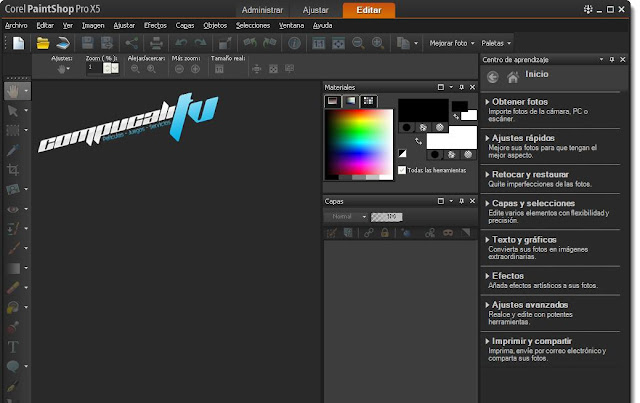
Task: Click the zoom-out magnifier under Alejar/acercar
Action: (x=136, y=69)
